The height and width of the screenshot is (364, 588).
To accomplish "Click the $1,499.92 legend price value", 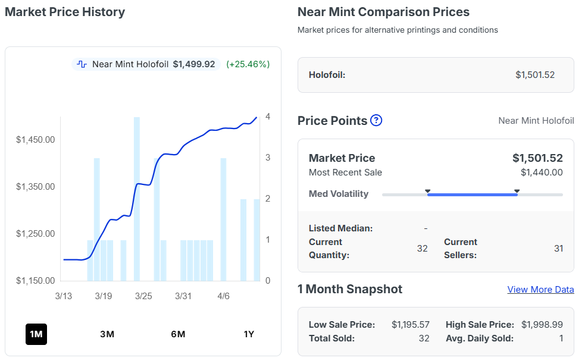I will (x=194, y=64).
